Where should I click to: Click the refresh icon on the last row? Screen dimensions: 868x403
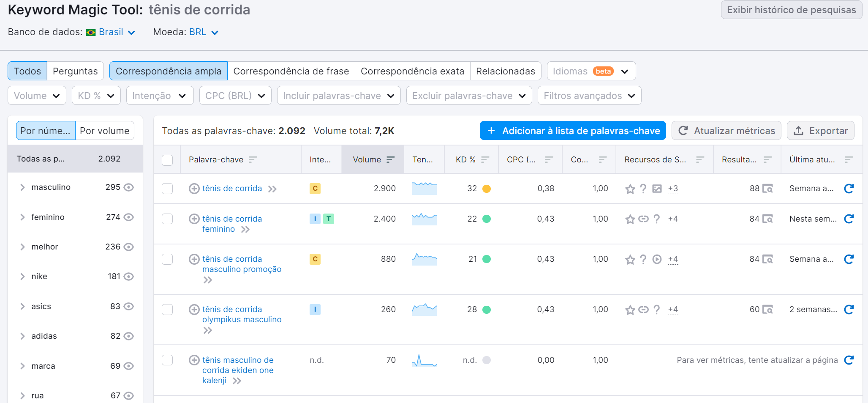(x=849, y=360)
